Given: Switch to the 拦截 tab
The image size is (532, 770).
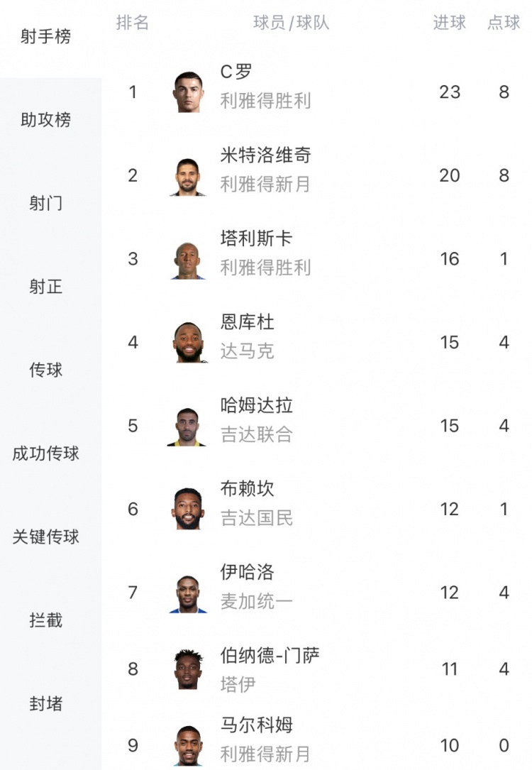Looking at the screenshot, I should pos(46,620).
